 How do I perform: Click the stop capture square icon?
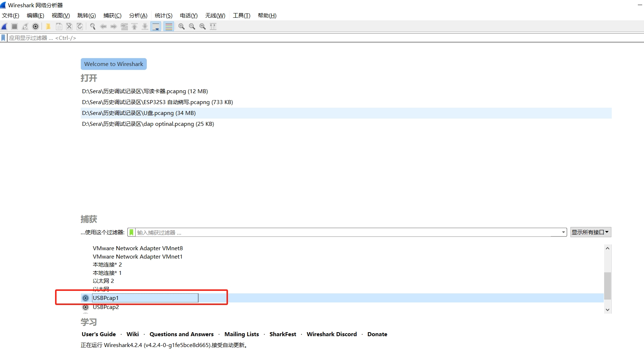(14, 26)
